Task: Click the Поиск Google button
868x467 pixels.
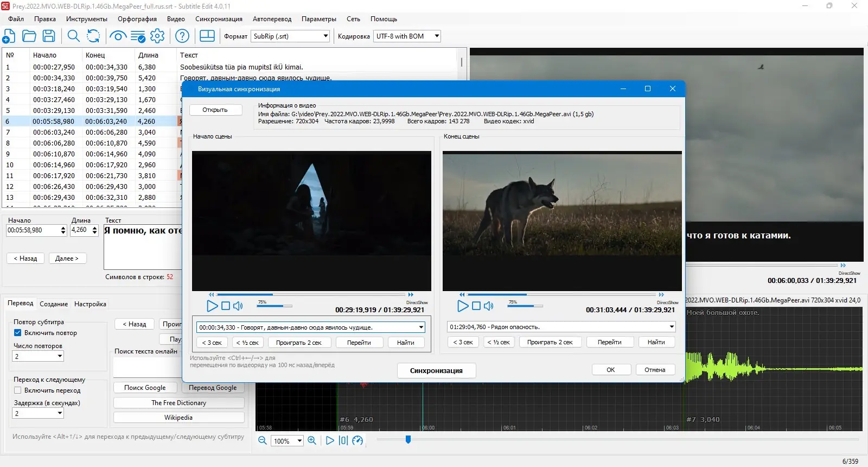Action: point(145,388)
